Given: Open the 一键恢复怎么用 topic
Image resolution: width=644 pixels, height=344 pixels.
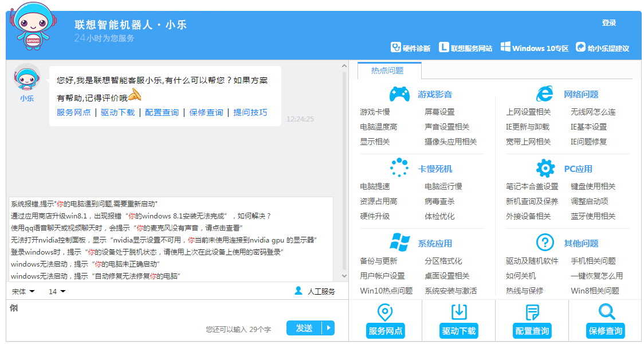Looking at the screenshot, I should [597, 276].
